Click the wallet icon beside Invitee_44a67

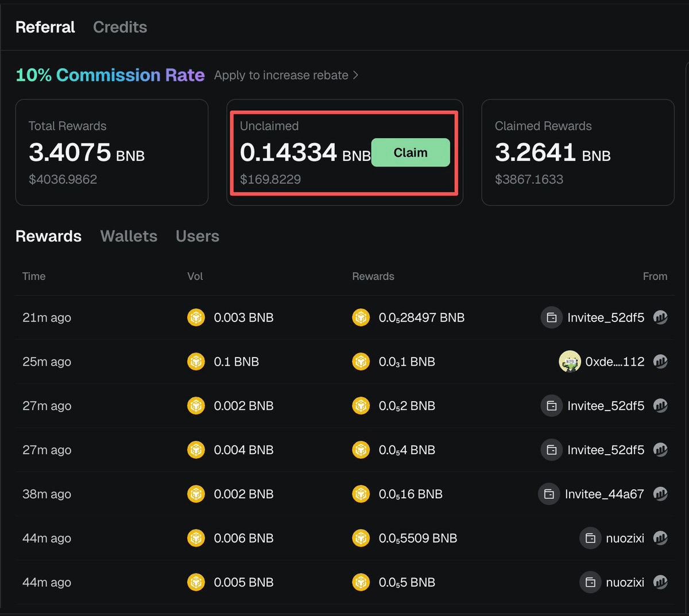pyautogui.click(x=549, y=494)
